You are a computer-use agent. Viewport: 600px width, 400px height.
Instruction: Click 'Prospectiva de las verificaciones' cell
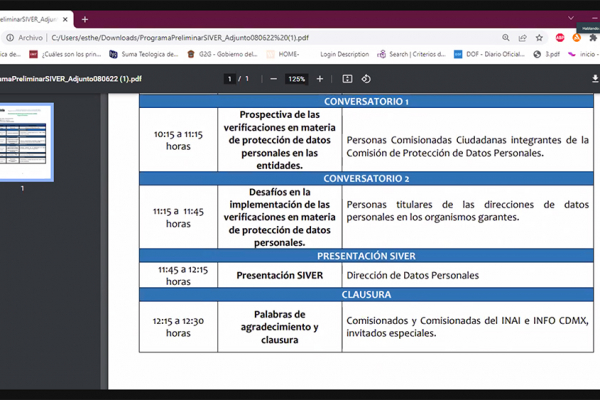[x=280, y=140]
